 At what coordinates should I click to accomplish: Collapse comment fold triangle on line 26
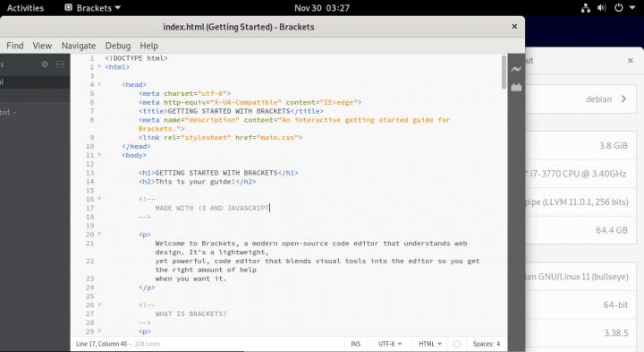point(99,305)
